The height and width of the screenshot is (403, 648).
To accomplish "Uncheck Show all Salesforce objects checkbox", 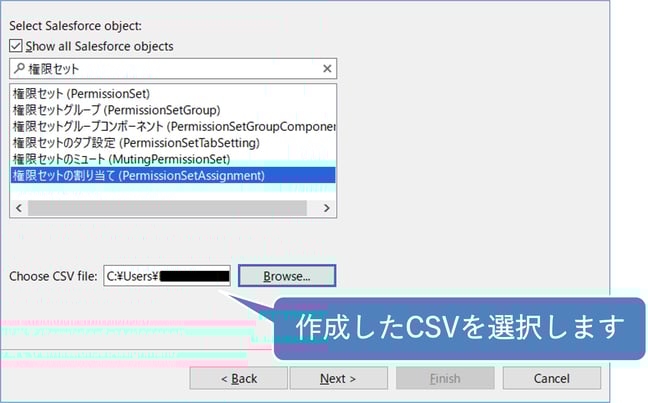I will point(16,46).
